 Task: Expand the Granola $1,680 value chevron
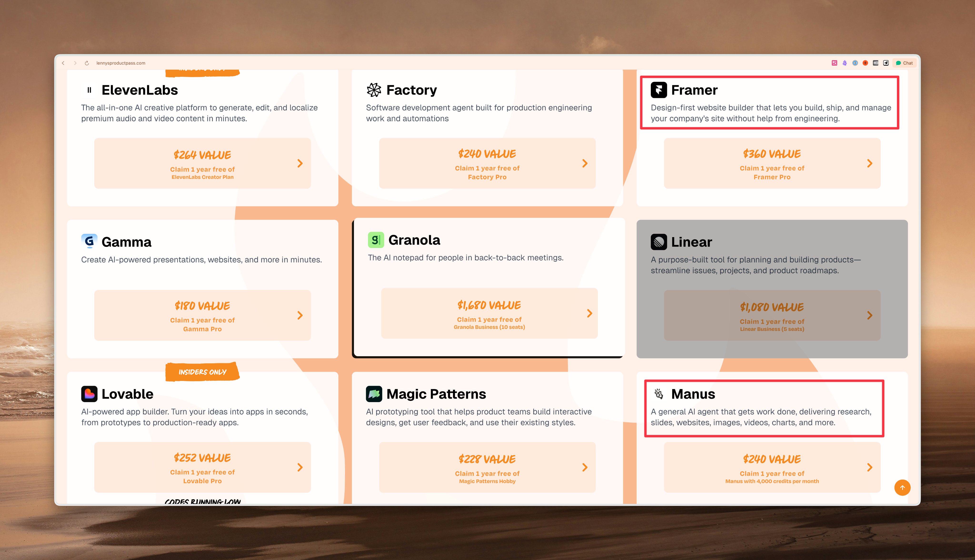[589, 313]
